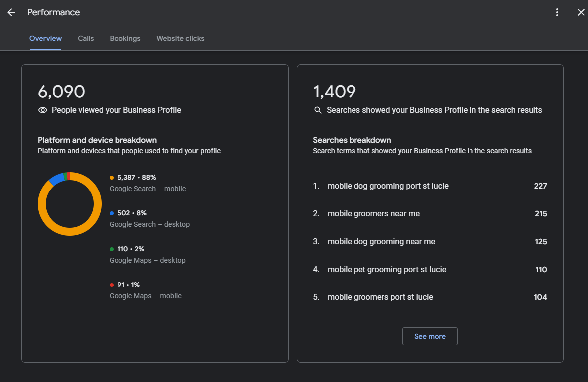Open the Bookings tab
Image resolution: width=588 pixels, height=382 pixels.
point(125,38)
